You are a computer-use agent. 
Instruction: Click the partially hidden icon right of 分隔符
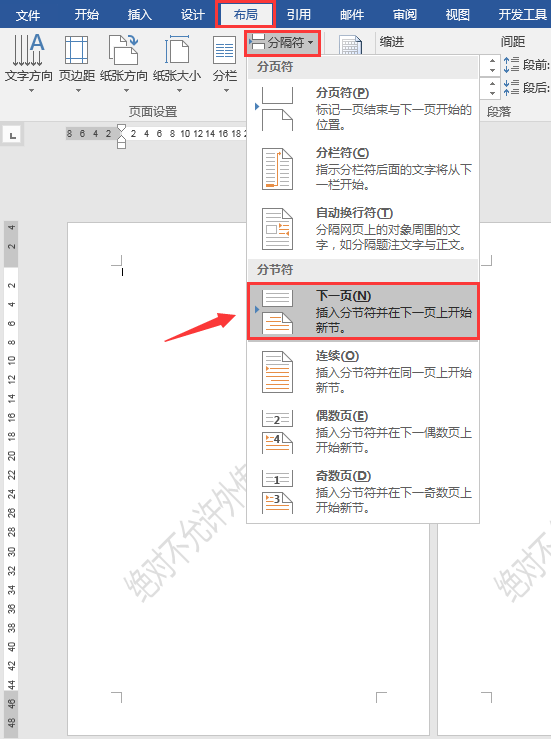pos(350,45)
